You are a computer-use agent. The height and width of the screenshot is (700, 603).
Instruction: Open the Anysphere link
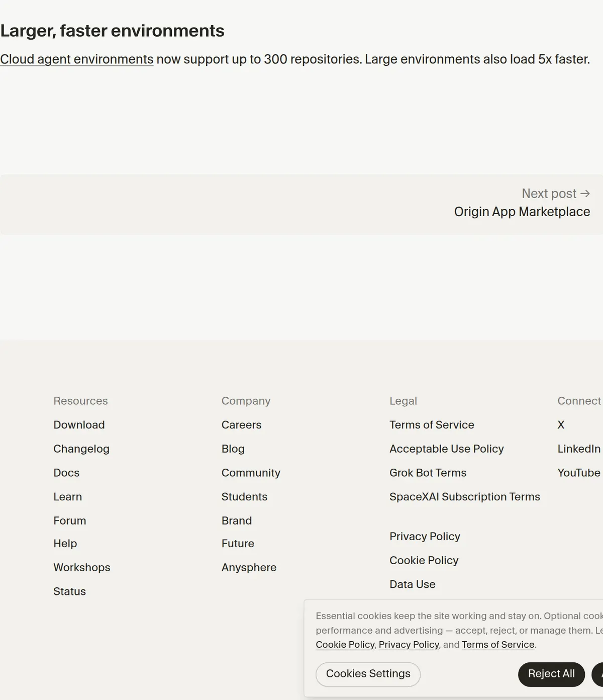pyautogui.click(x=249, y=568)
